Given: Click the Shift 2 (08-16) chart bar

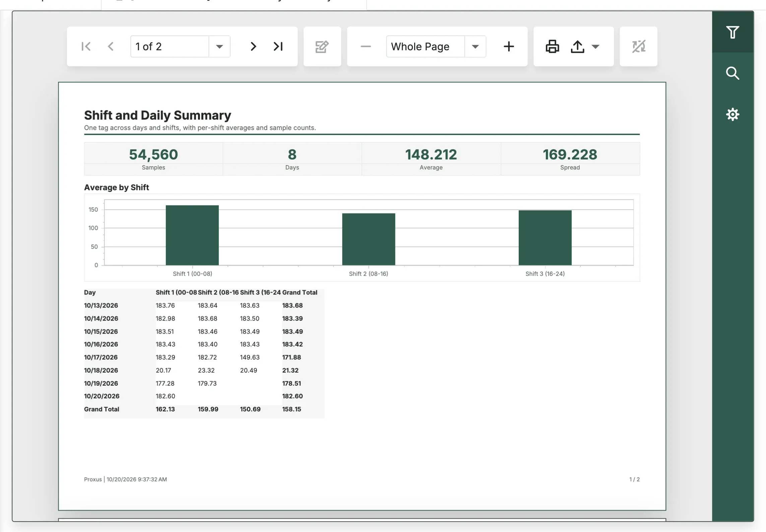Looking at the screenshot, I should (369, 239).
